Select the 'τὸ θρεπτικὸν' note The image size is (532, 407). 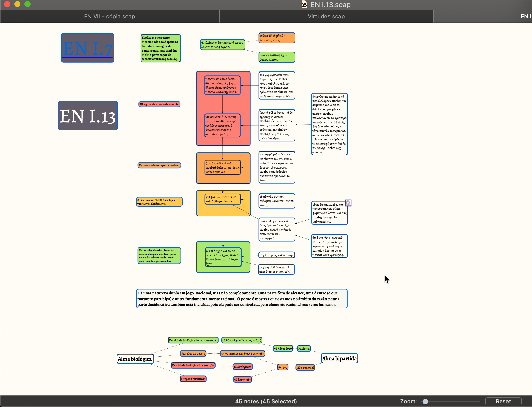click(x=243, y=379)
